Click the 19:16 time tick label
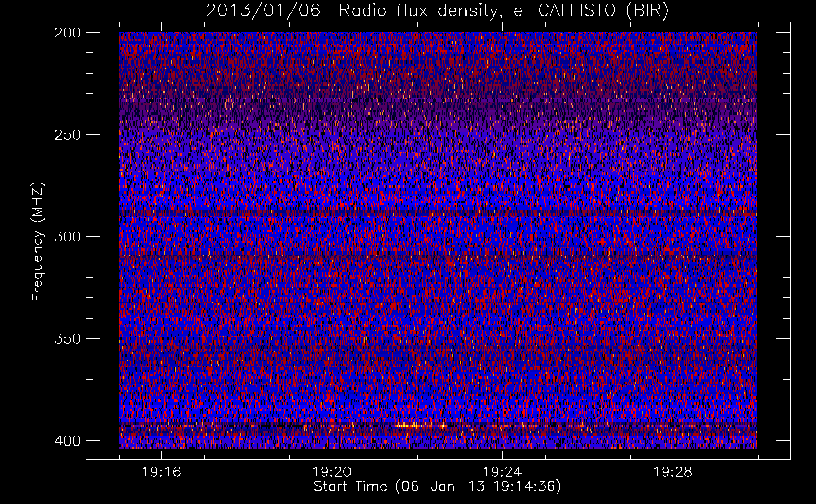Image resolution: width=816 pixels, height=504 pixels. click(x=161, y=472)
